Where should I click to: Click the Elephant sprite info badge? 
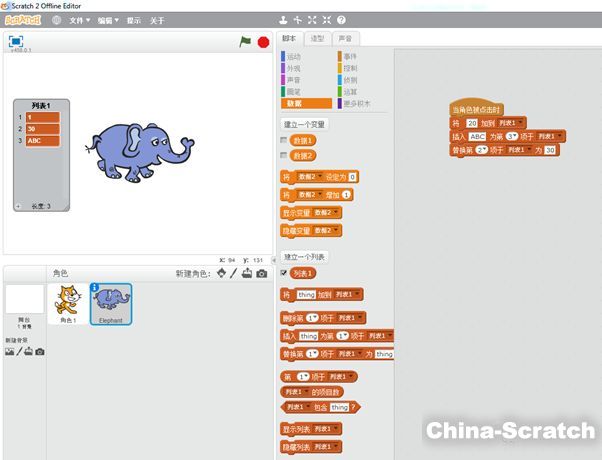coord(95,289)
